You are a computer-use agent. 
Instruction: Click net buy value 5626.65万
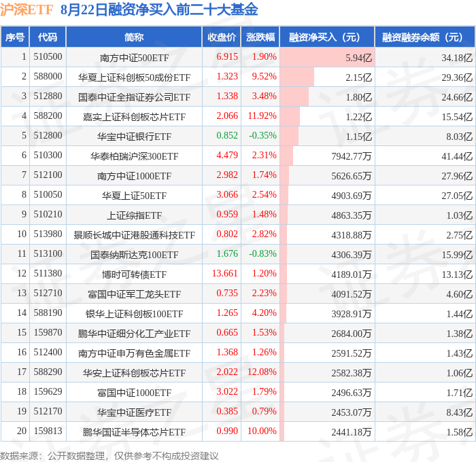[x=352, y=176]
